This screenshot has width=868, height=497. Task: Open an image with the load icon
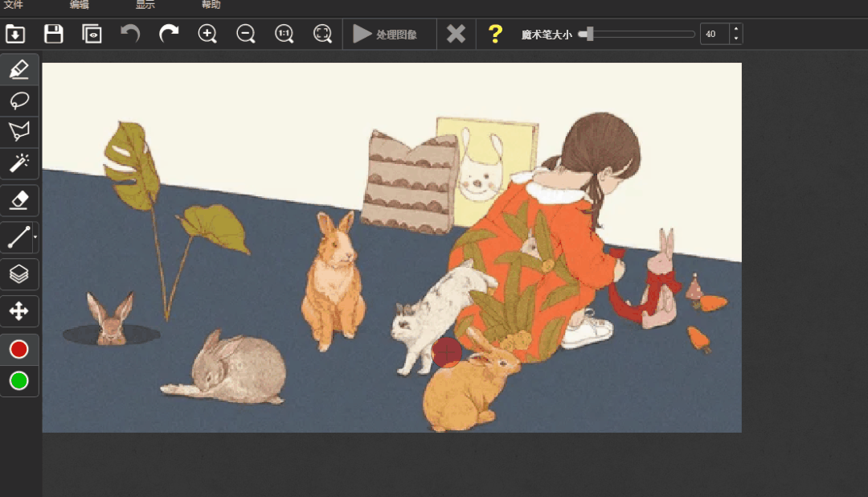click(15, 34)
